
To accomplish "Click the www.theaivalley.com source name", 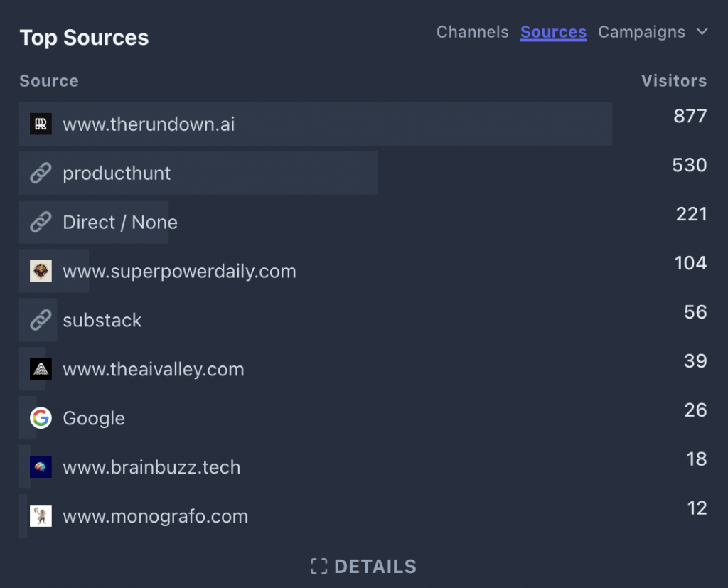I will tap(153, 369).
